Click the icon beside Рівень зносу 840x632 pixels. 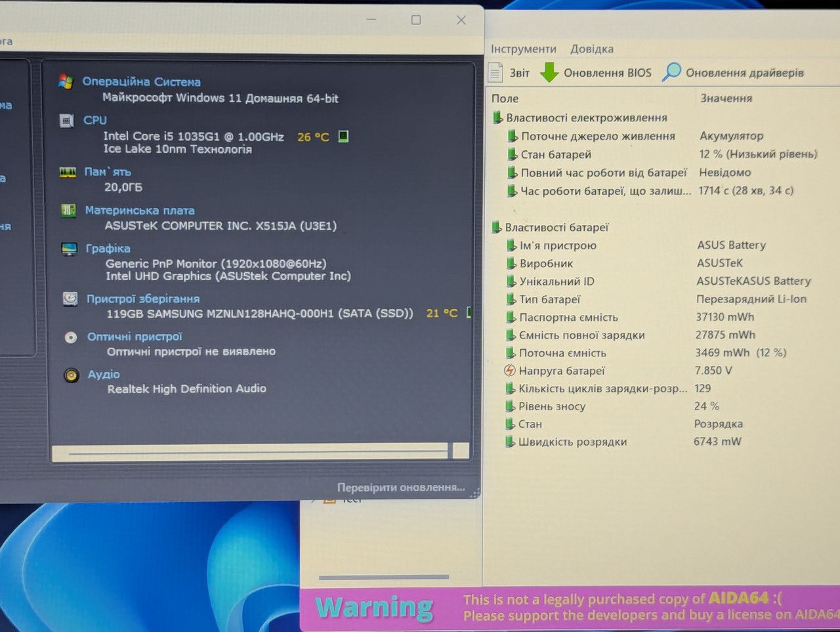coord(510,406)
